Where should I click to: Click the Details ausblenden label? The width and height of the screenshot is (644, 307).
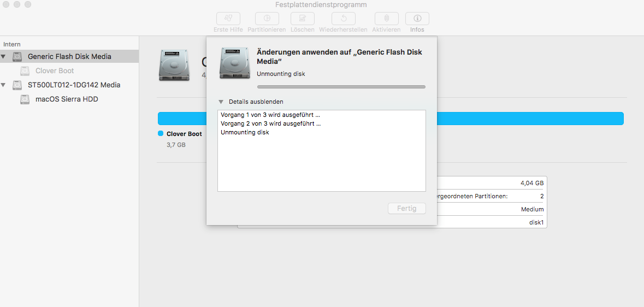click(256, 102)
